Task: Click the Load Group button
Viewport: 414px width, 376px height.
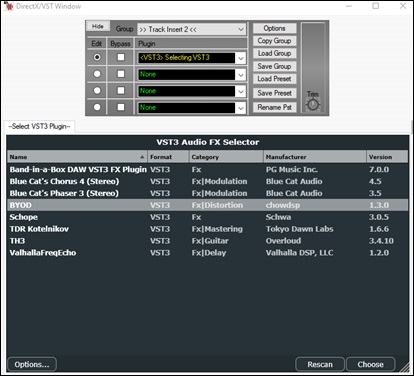Action: tap(274, 53)
